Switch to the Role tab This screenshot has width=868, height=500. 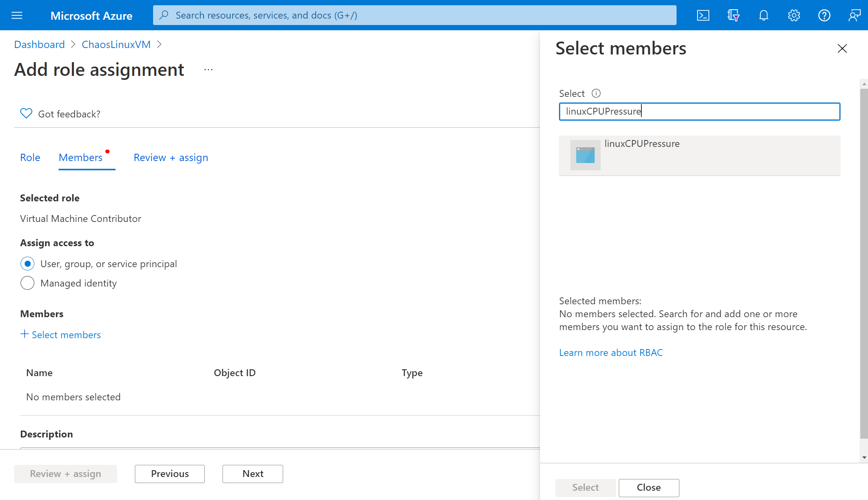[x=30, y=157]
